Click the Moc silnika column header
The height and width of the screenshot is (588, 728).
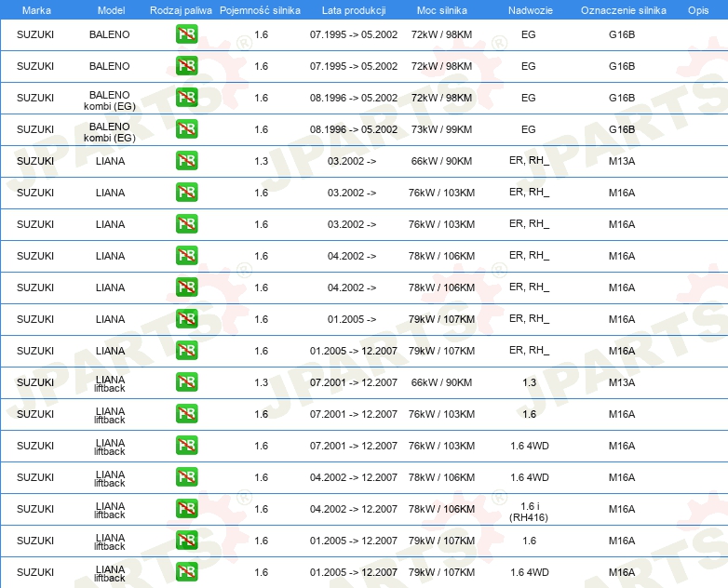pyautogui.click(x=441, y=10)
